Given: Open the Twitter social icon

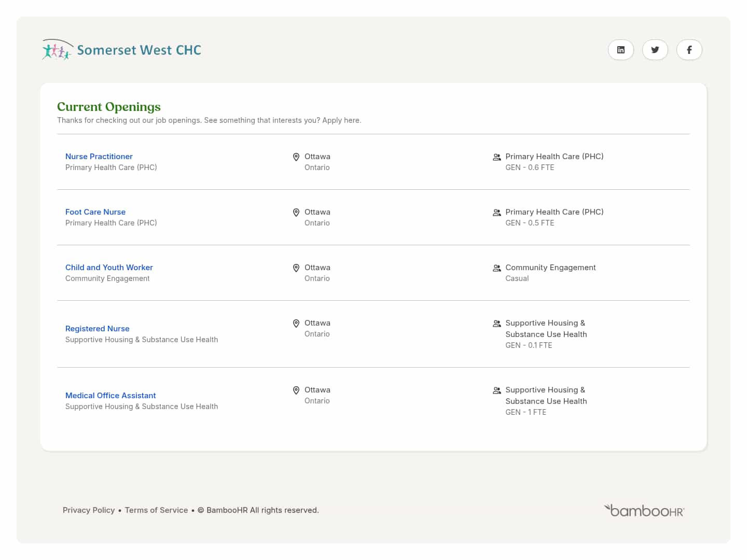Looking at the screenshot, I should 655,50.
